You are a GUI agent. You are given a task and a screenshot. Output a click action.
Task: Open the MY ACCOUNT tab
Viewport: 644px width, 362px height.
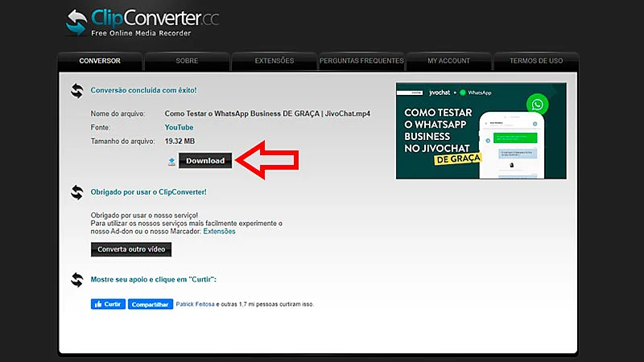(x=448, y=61)
